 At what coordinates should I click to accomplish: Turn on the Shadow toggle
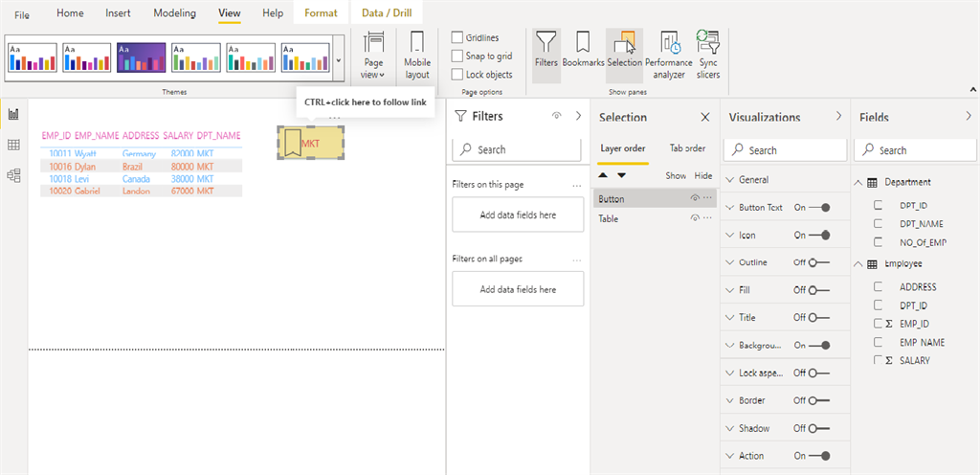819,428
